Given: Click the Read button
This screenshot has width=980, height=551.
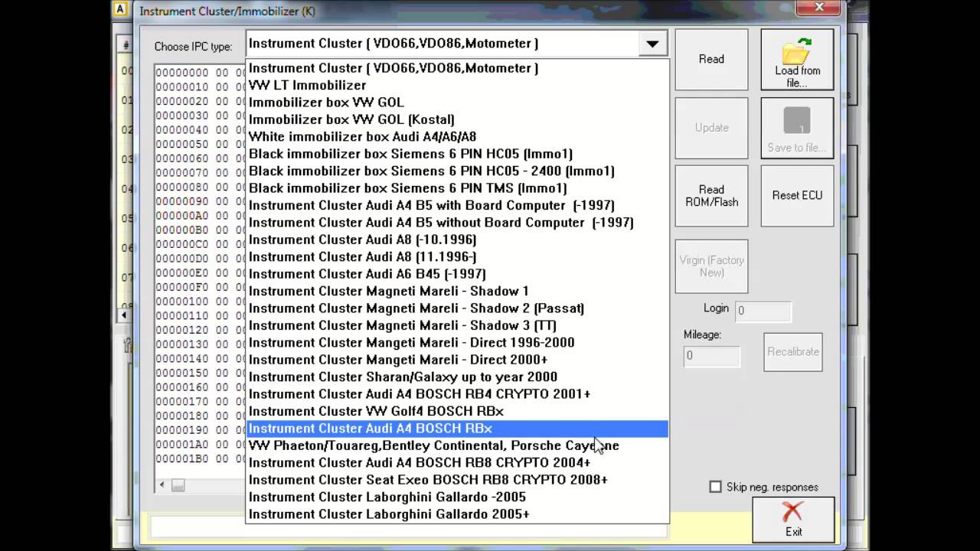Looking at the screenshot, I should [711, 59].
